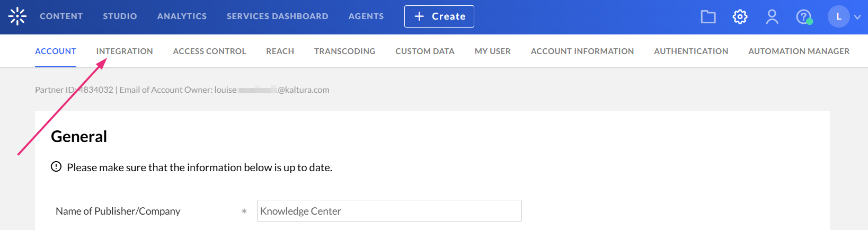
Task: Go to the Studio section
Action: pyautogui.click(x=120, y=16)
